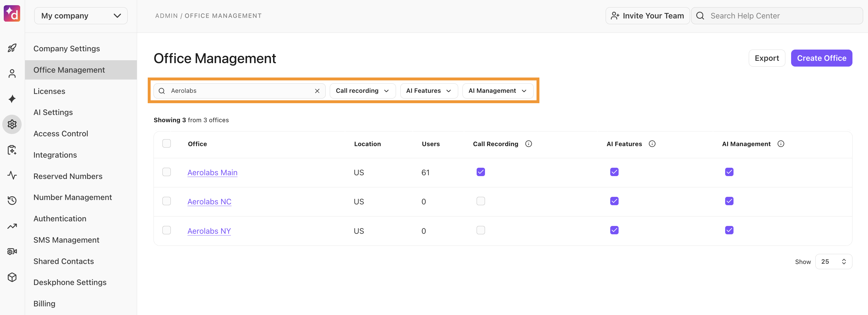Click the Users column header
Image resolution: width=868 pixels, height=315 pixels.
point(431,144)
